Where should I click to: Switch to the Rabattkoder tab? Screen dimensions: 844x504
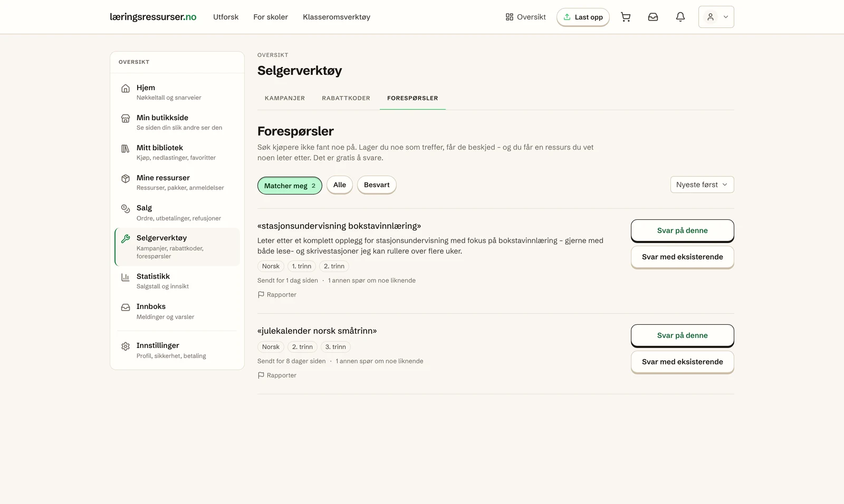pyautogui.click(x=346, y=98)
